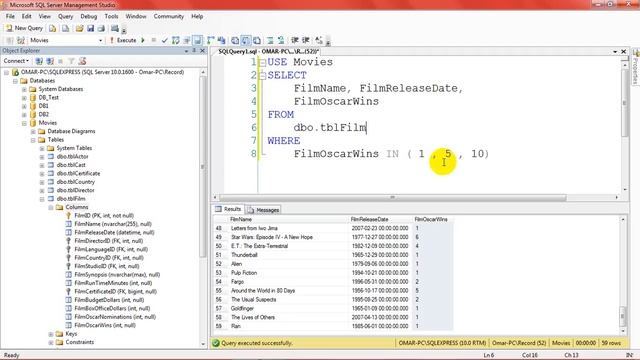Click Uncomment Selected Lines icon
This screenshot has height=360, width=640.
coord(281,40)
